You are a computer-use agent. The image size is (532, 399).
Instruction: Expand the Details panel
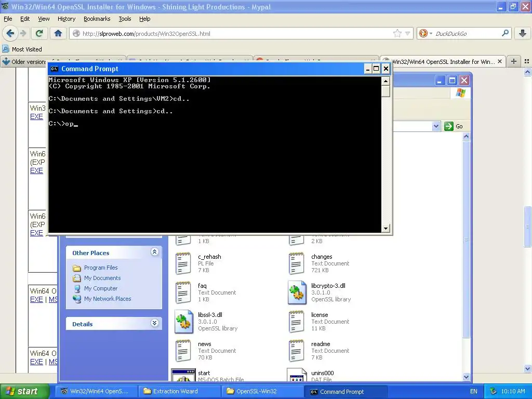coord(154,323)
